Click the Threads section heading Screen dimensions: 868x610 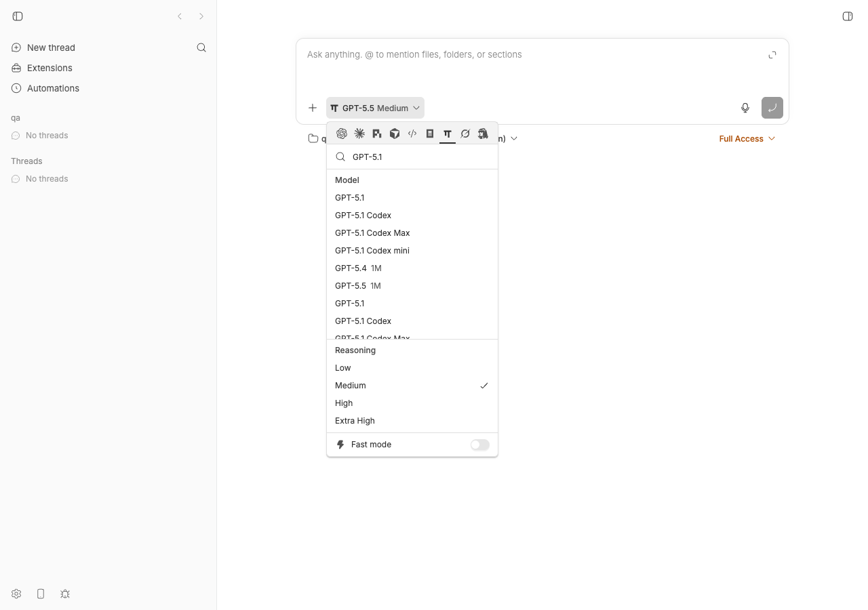coord(26,161)
